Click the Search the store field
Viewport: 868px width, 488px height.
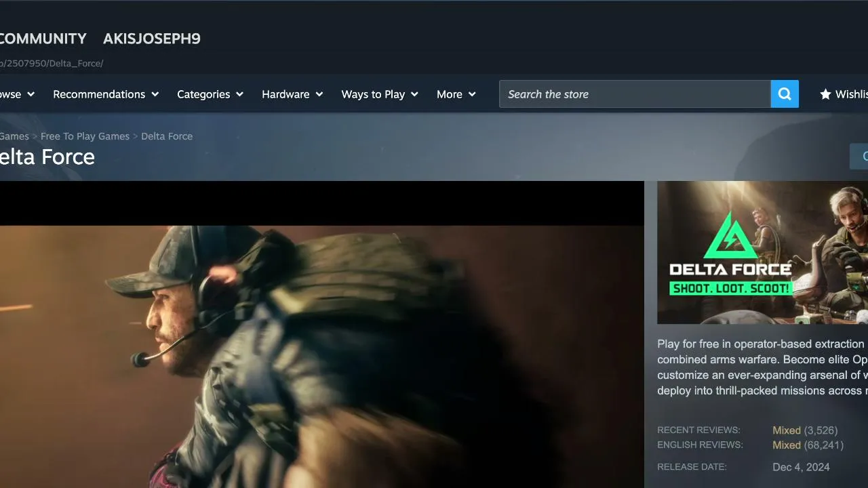click(635, 94)
